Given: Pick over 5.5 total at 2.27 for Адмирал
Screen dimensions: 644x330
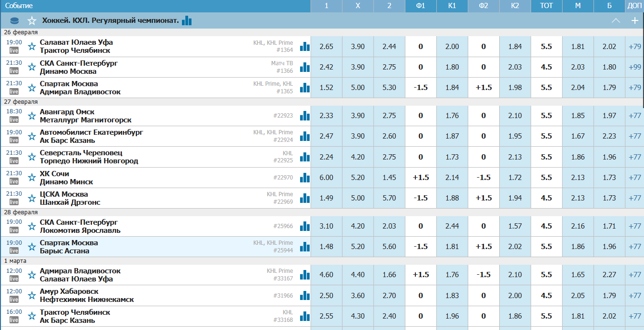Looking at the screenshot, I should [609, 275].
